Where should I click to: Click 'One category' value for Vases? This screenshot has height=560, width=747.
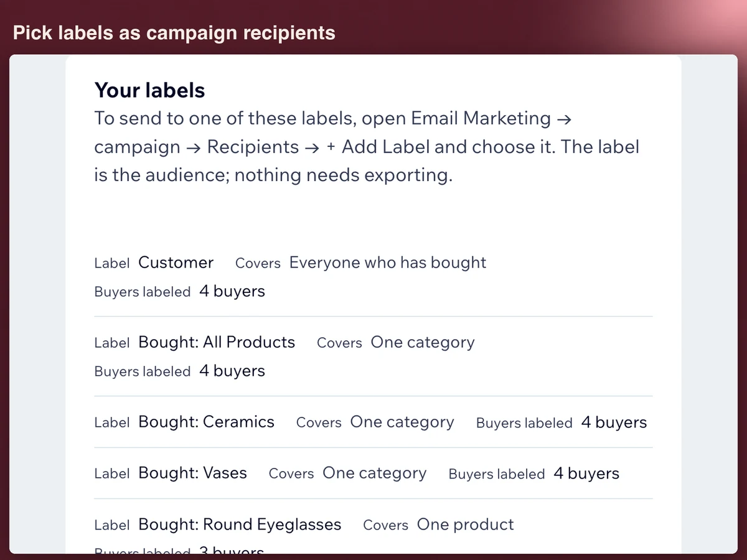(x=375, y=474)
